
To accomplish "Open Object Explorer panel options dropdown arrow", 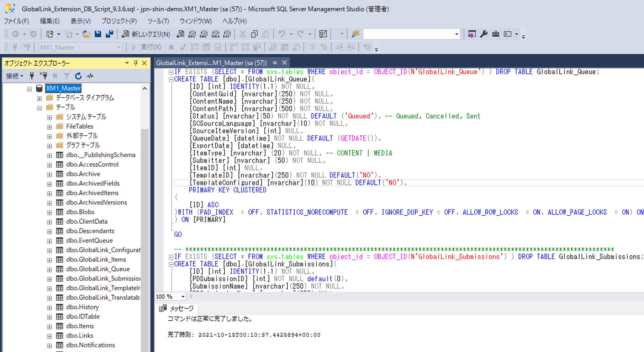I will (x=127, y=63).
